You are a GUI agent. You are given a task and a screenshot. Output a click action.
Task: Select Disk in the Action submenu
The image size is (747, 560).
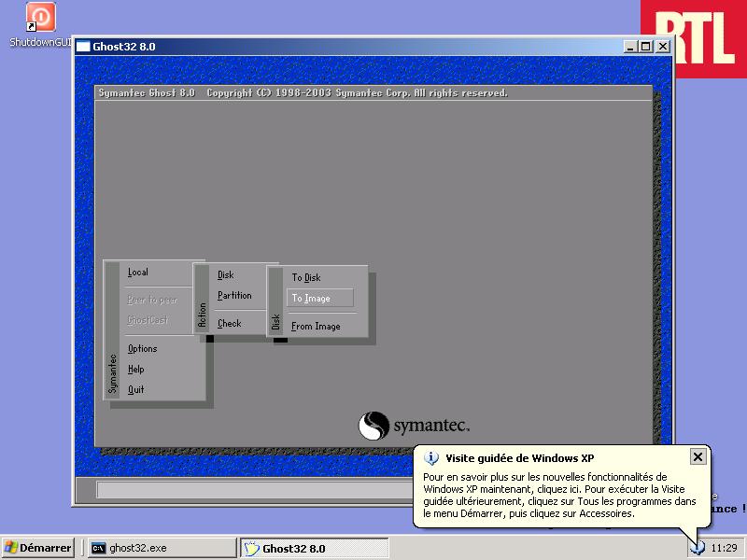[x=225, y=274]
